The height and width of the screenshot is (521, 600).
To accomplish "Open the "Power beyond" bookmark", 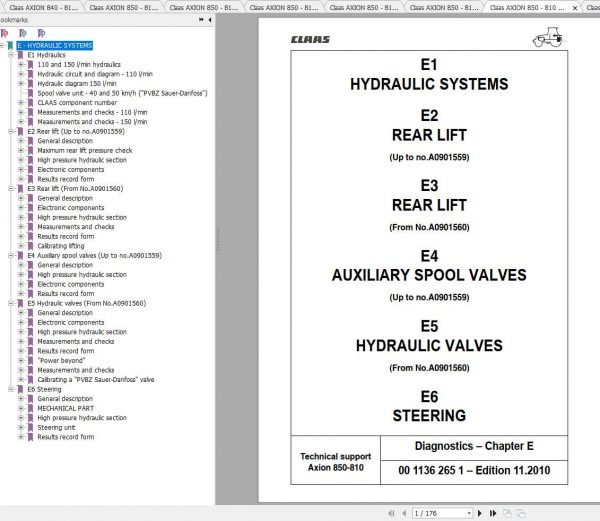I will [x=61, y=361].
